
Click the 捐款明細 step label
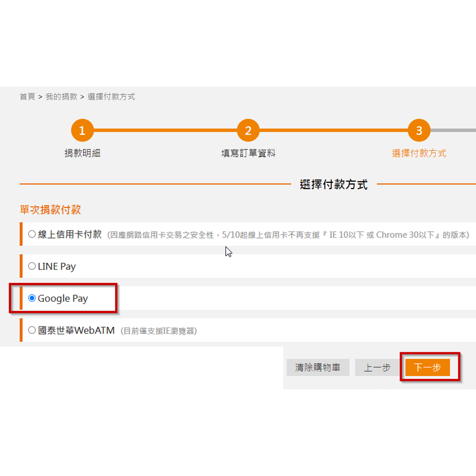82,153
